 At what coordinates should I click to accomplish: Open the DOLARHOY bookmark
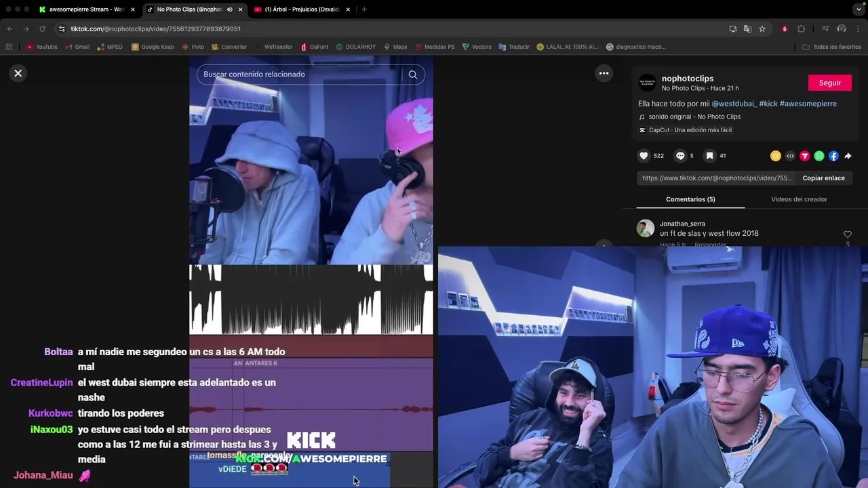click(356, 47)
